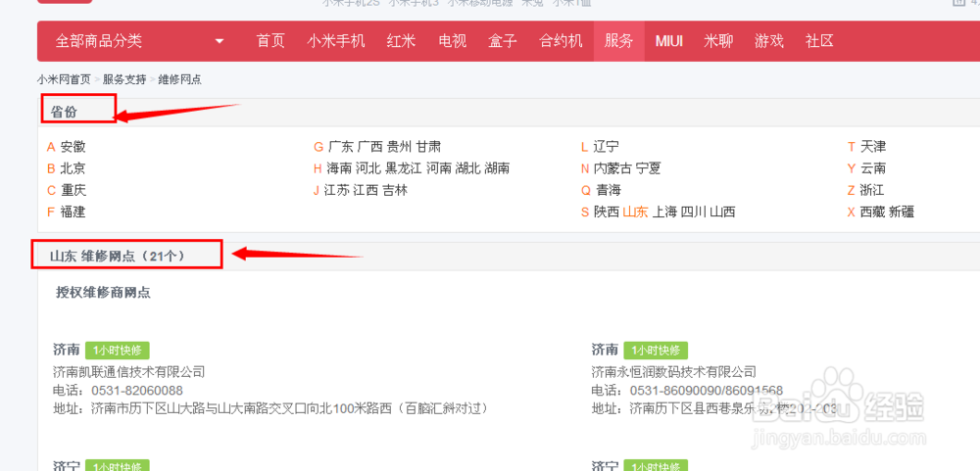Screen dimensions: 980x471
Task: Choose 河北 in the H row
Action: [x=368, y=168]
